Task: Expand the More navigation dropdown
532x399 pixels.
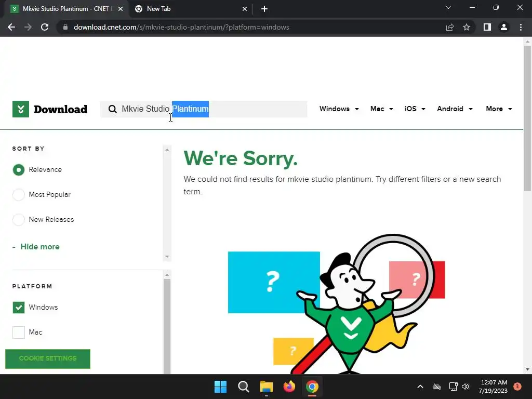Action: pos(499,109)
